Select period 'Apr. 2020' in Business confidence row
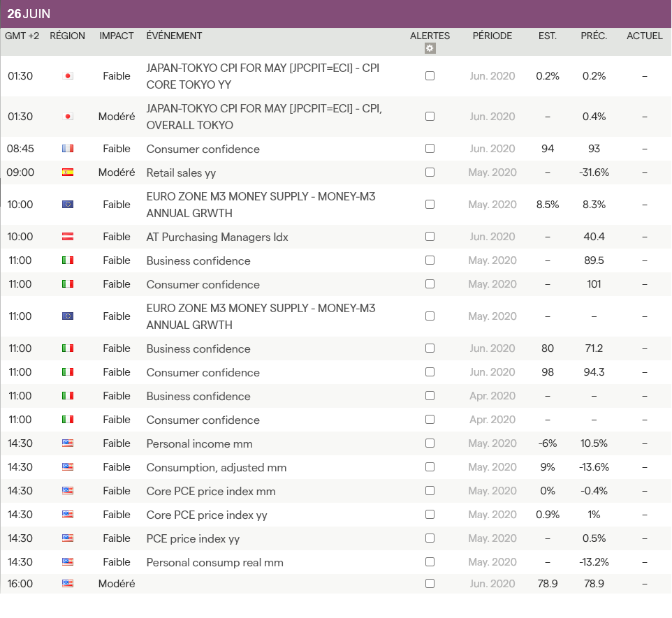The height and width of the screenshot is (618, 672). point(492,395)
